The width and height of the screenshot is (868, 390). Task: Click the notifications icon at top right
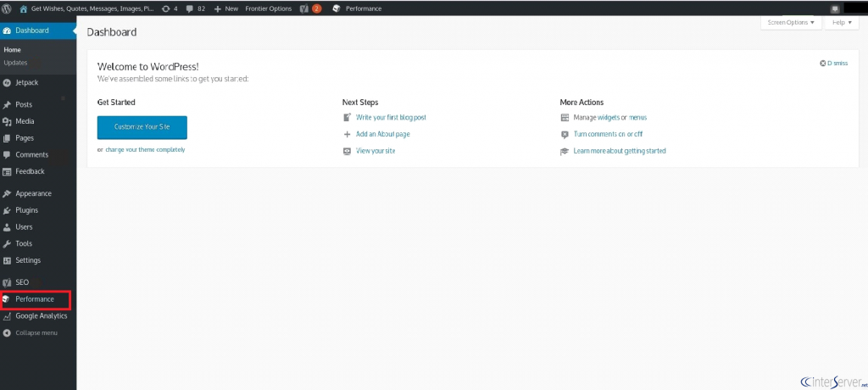point(835,8)
